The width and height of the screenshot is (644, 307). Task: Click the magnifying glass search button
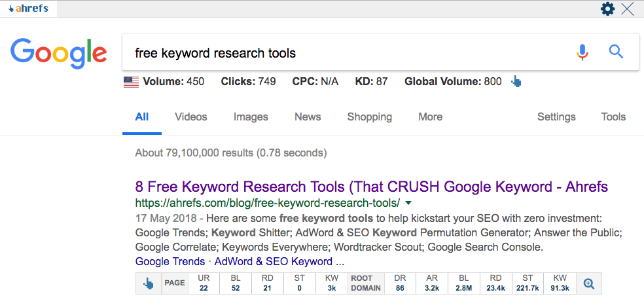point(616,52)
